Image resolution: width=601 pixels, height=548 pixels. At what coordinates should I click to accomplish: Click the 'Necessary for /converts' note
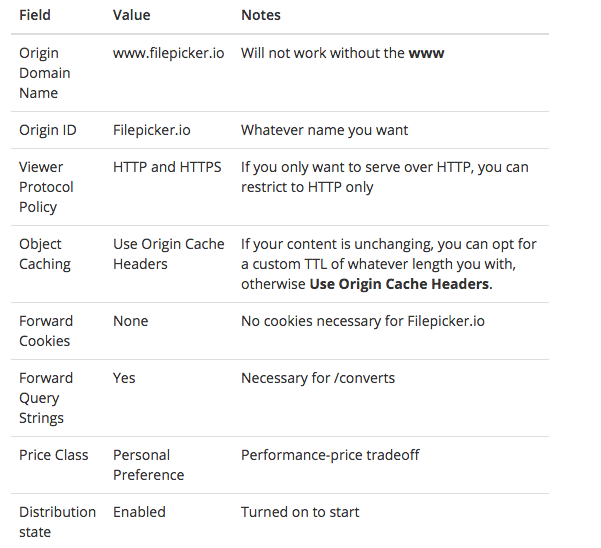[318, 378]
